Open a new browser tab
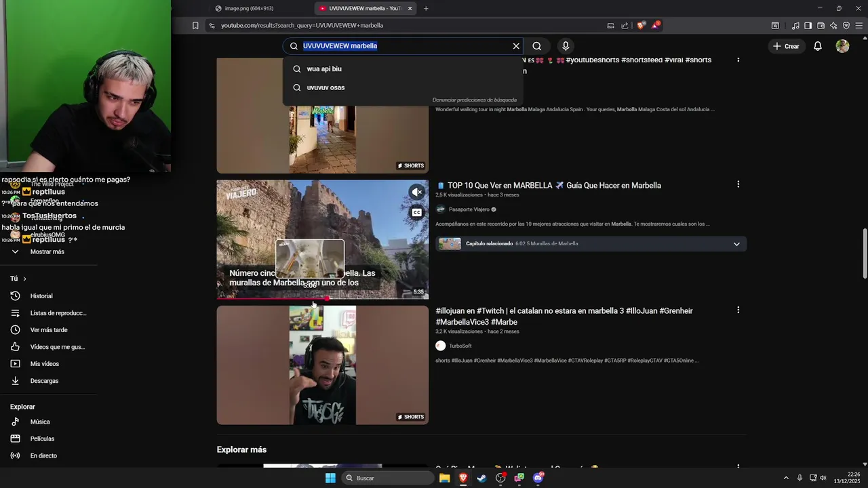The height and width of the screenshot is (488, 868). coord(426,9)
